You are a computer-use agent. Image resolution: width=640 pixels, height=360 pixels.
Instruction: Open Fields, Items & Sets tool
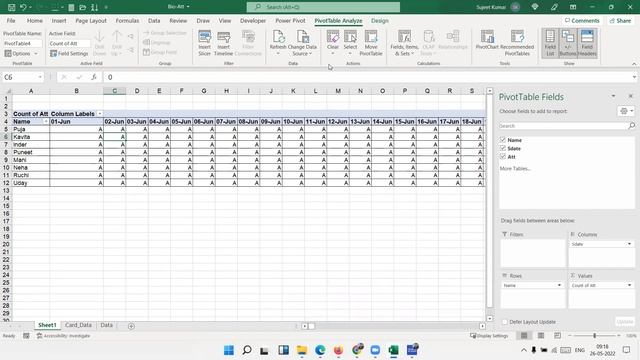tap(404, 42)
